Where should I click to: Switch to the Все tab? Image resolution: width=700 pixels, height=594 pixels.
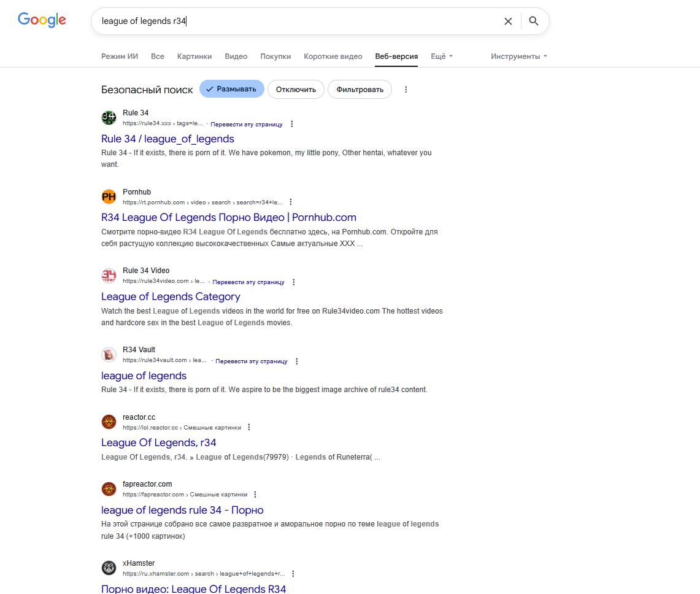158,56
